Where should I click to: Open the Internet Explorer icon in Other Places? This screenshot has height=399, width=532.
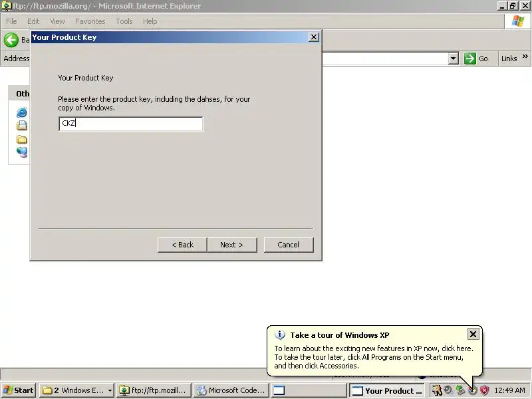pos(22,112)
